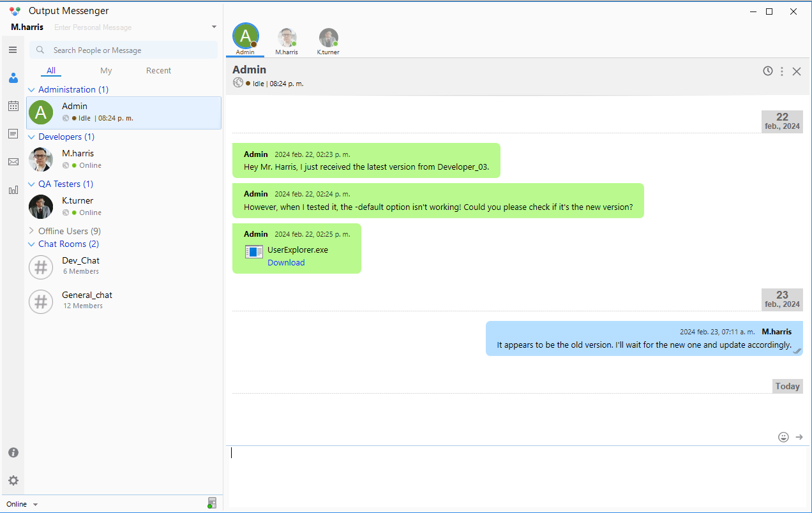Screen dimensions: 812x513
Task: Open the personal message dropdown arrow
Action: pyautogui.click(x=214, y=27)
